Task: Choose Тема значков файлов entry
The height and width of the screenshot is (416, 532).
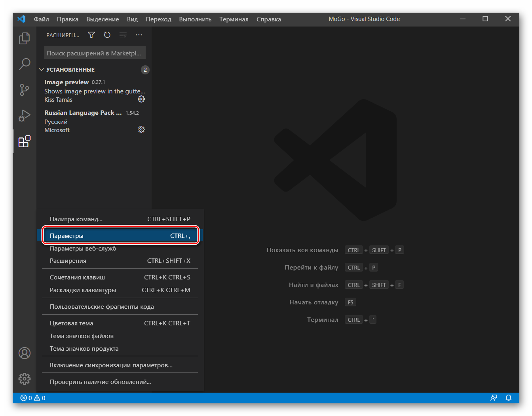Action: click(120, 336)
